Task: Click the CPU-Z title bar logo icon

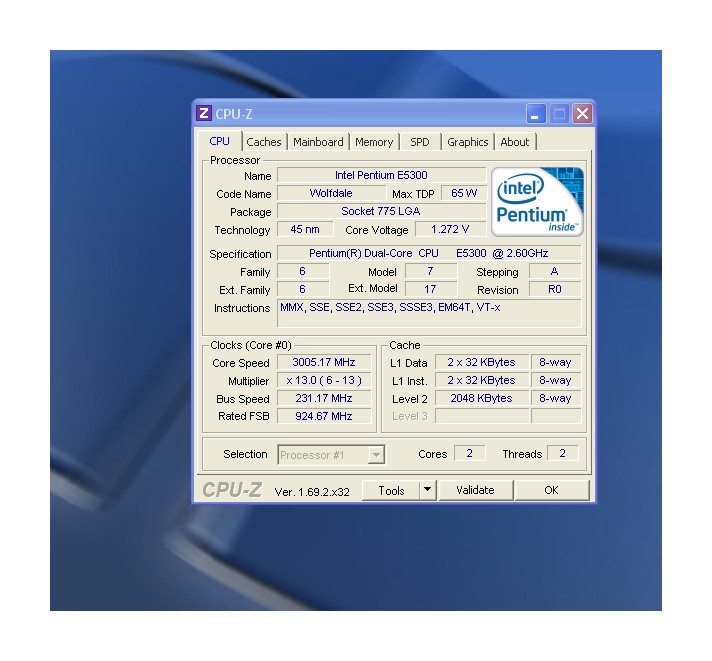Action: (x=204, y=113)
